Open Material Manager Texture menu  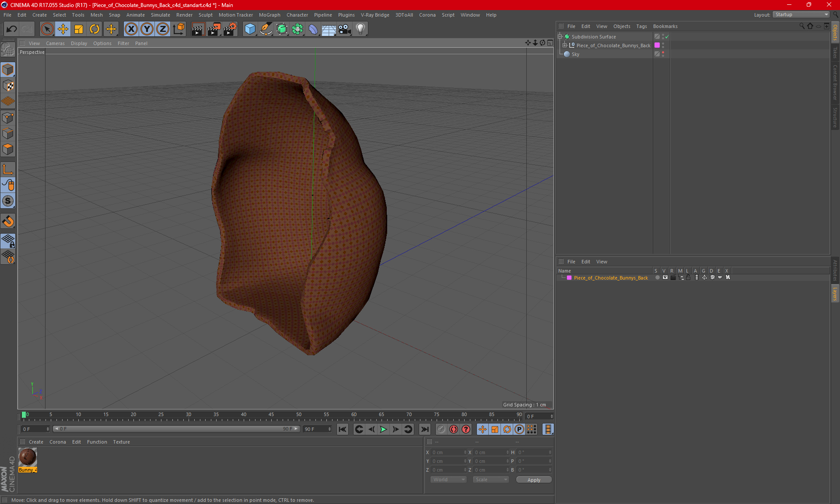[x=121, y=442]
